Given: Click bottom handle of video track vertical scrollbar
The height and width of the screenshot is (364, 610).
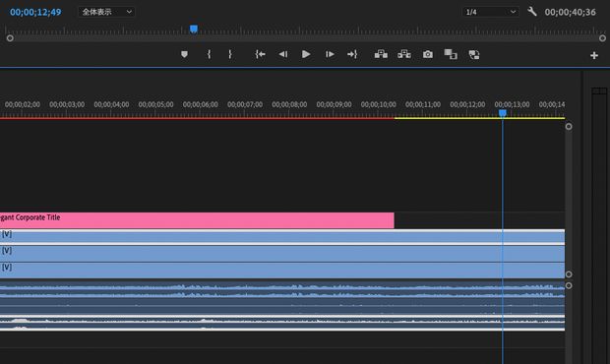Looking at the screenshot, I should (x=569, y=274).
